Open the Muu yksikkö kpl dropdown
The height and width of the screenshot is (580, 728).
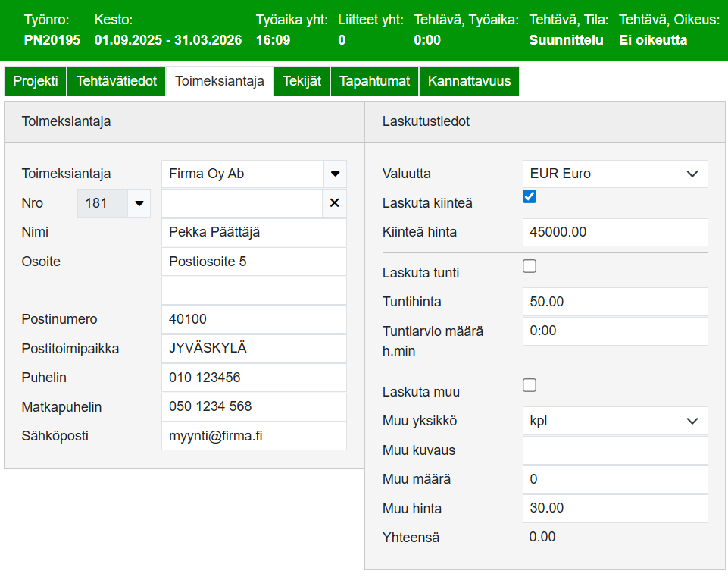[614, 421]
